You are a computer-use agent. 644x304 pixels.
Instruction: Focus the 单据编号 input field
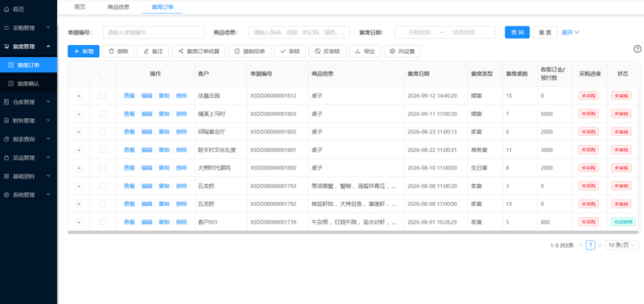pos(154,32)
